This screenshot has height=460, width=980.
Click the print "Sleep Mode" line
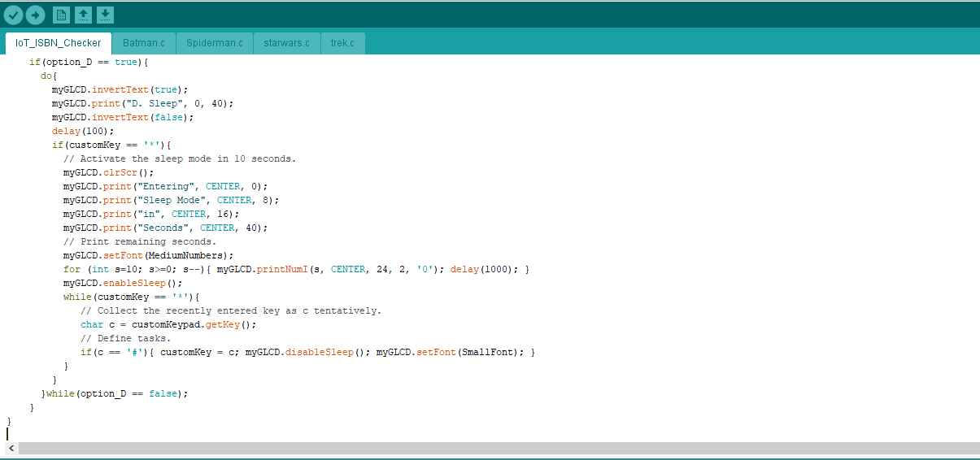tap(171, 200)
